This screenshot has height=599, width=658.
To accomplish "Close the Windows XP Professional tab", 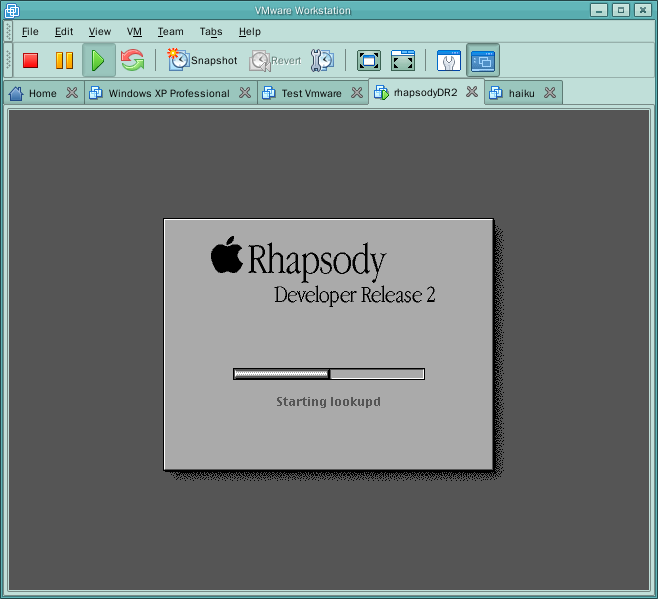I will click(x=245, y=92).
